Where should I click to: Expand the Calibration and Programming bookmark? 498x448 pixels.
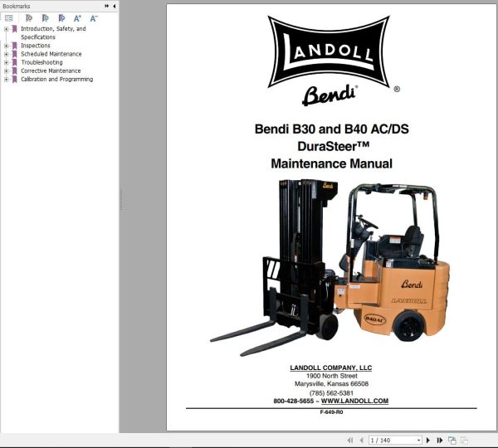tap(6, 80)
